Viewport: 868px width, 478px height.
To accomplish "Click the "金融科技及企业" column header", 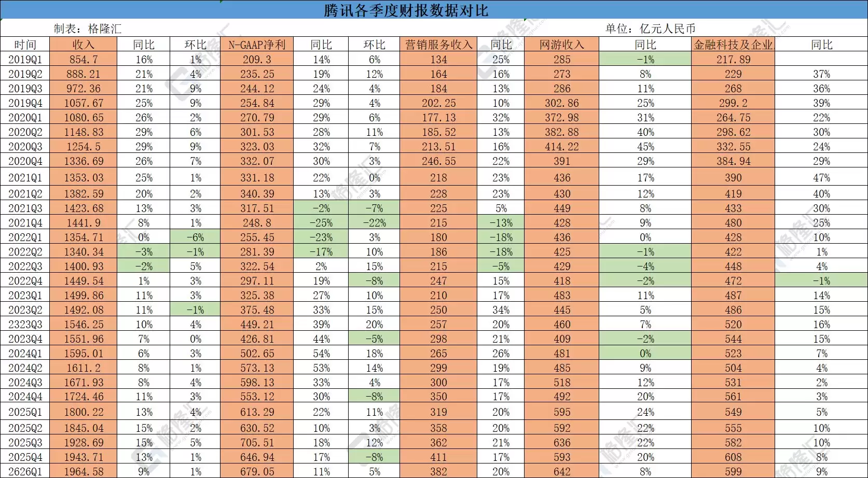I will click(733, 45).
